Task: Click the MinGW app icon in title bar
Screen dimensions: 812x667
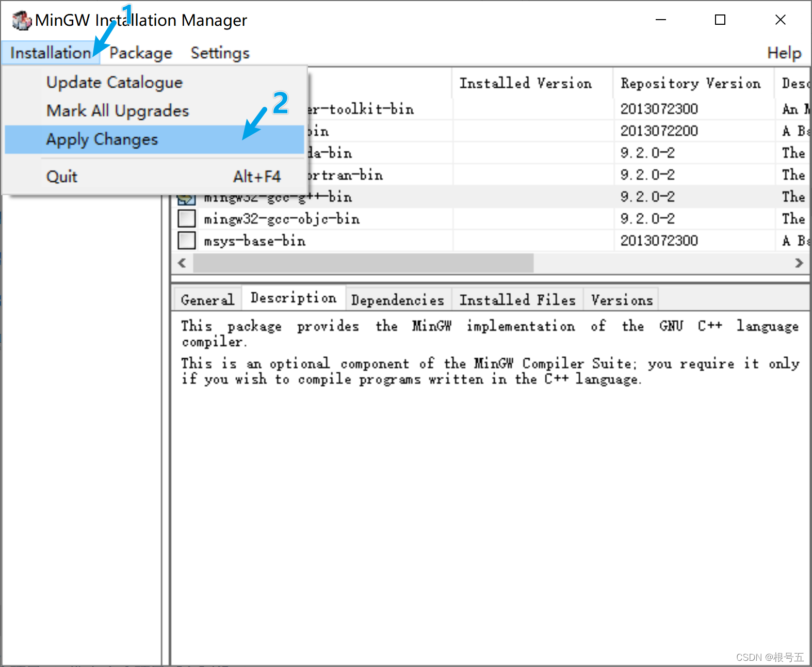Action: point(22,21)
